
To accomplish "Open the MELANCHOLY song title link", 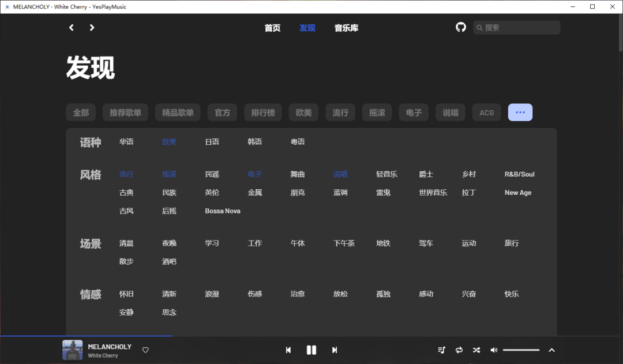I will tap(109, 347).
